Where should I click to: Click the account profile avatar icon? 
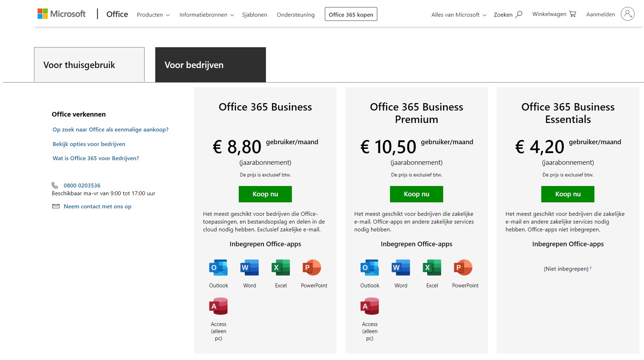tap(627, 14)
